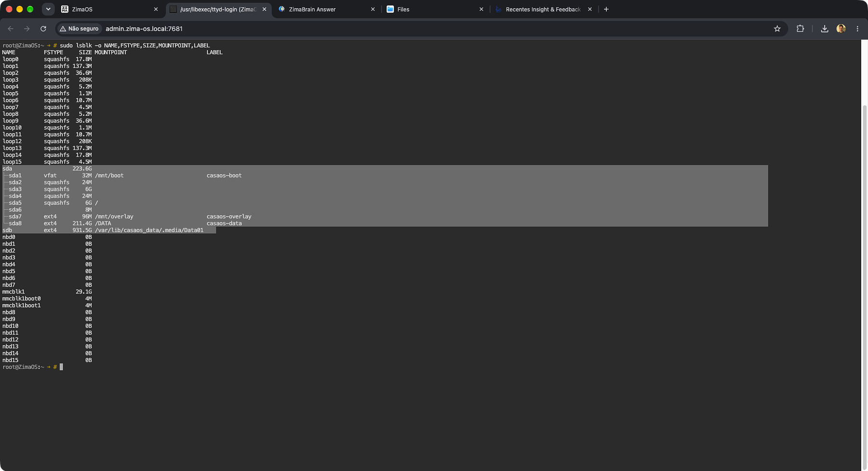Click the lsblk command text
Screen dimensions: 868x471
coord(135,45)
